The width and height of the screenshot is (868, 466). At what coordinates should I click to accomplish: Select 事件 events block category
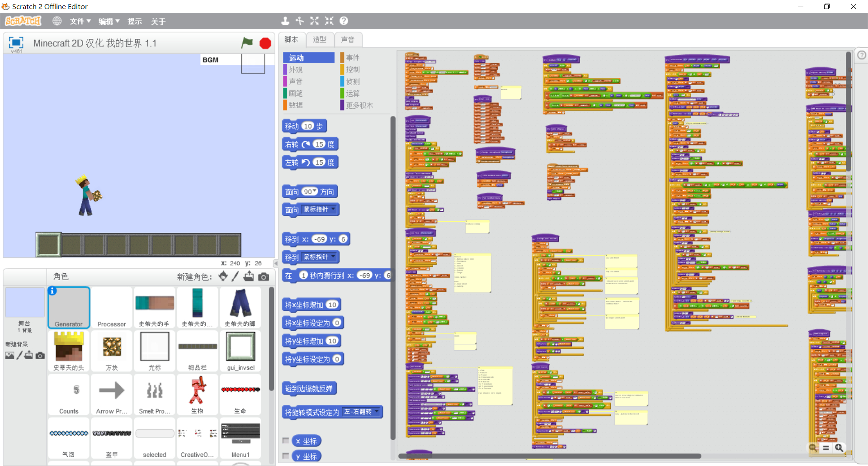pos(365,57)
